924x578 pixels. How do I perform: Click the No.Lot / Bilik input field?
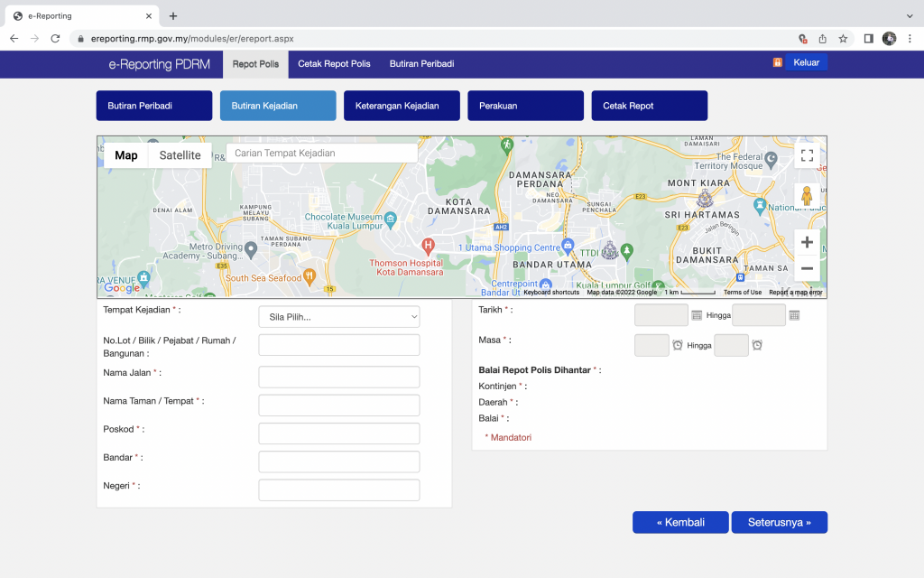pyautogui.click(x=339, y=345)
